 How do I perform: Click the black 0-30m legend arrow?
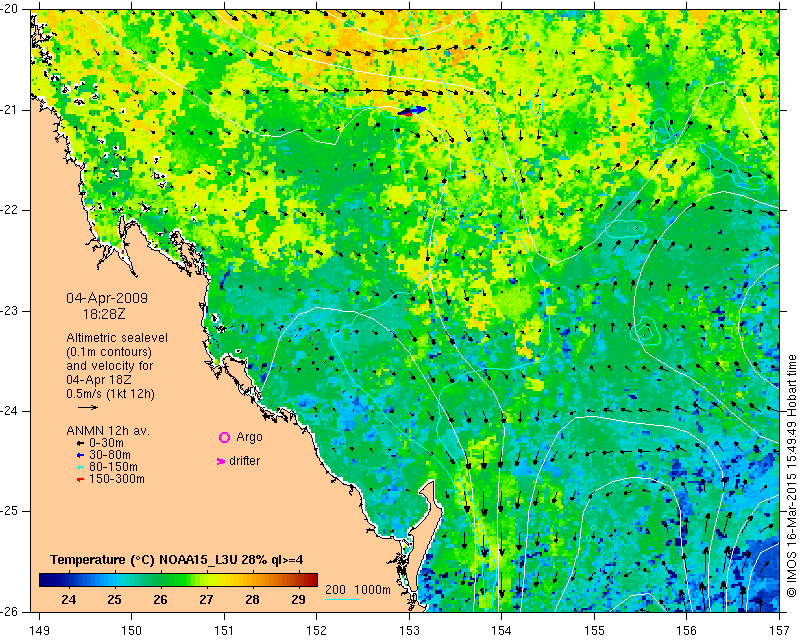point(80,444)
